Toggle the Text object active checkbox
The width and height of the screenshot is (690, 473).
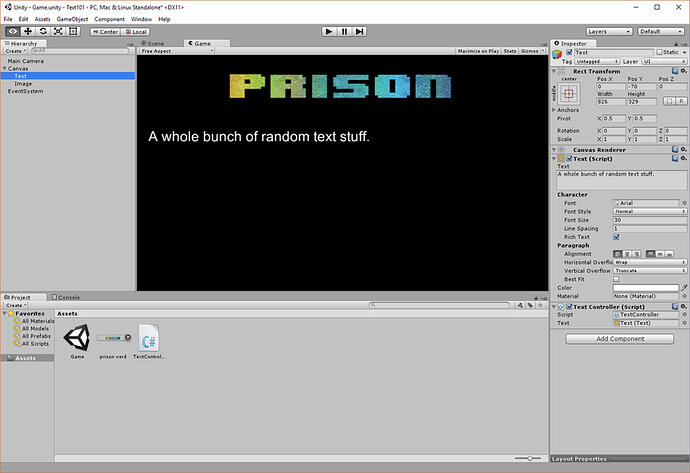(569, 52)
